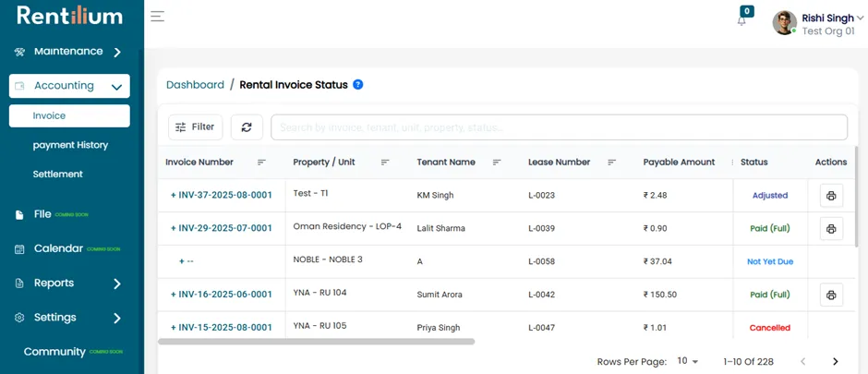The image size is (868, 374).
Task: Expand invoice INV-37-2025-08-0001 row
Action: [174, 195]
